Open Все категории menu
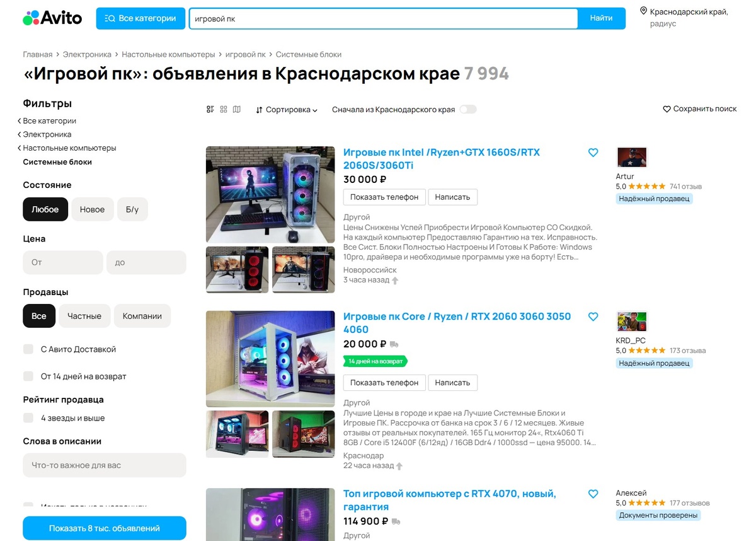This screenshot has height=541, width=756. (x=140, y=18)
